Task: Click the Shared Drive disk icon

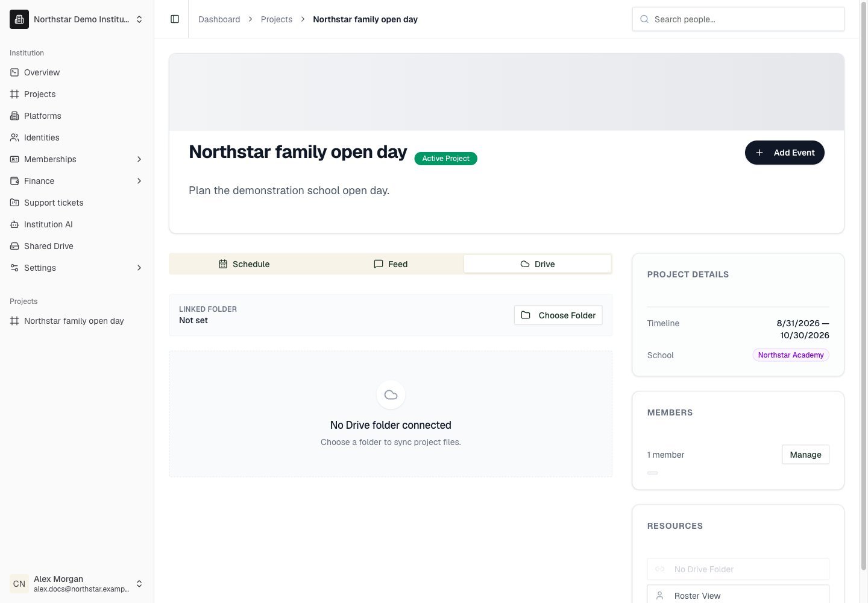Action: click(14, 246)
